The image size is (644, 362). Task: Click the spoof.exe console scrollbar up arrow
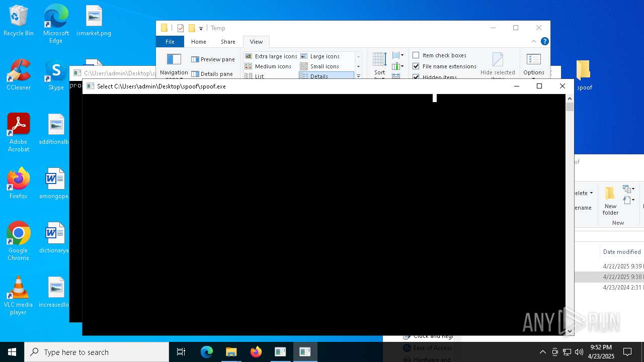pyautogui.click(x=570, y=99)
